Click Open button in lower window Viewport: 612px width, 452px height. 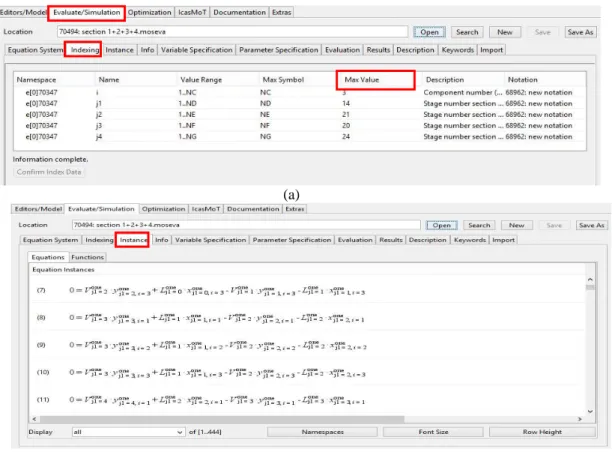point(441,225)
